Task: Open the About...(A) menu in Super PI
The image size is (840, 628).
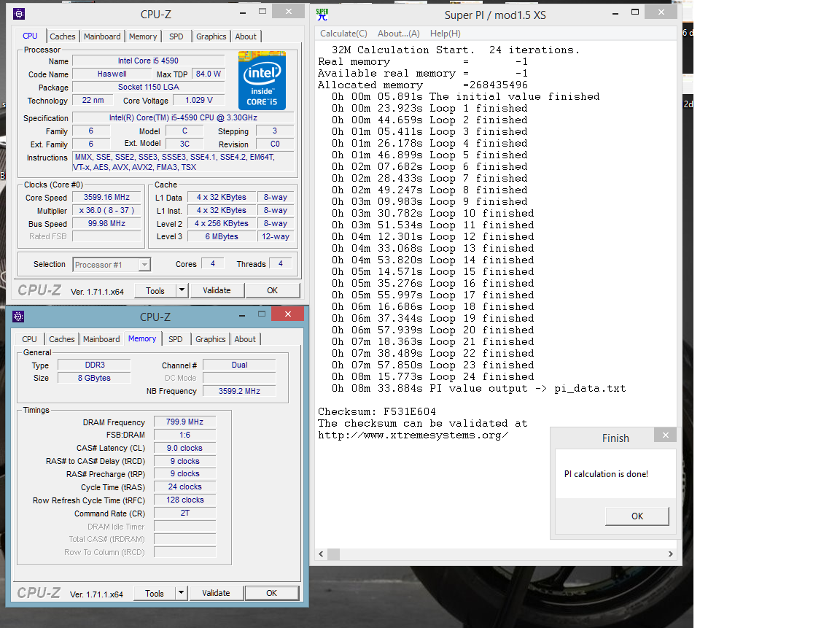Action: pos(399,34)
